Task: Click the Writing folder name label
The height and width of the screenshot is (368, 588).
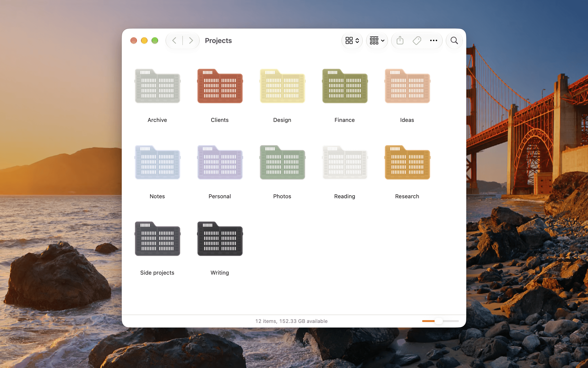Action: [x=220, y=273]
